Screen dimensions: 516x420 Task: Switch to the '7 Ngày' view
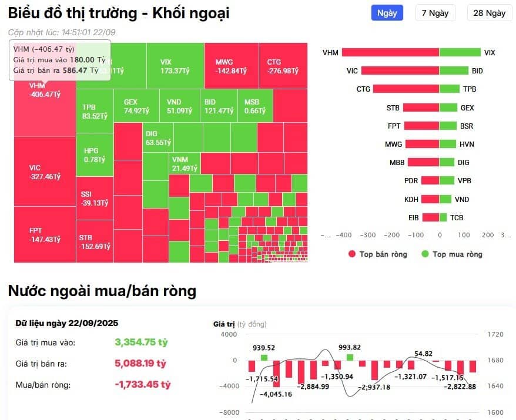[435, 13]
